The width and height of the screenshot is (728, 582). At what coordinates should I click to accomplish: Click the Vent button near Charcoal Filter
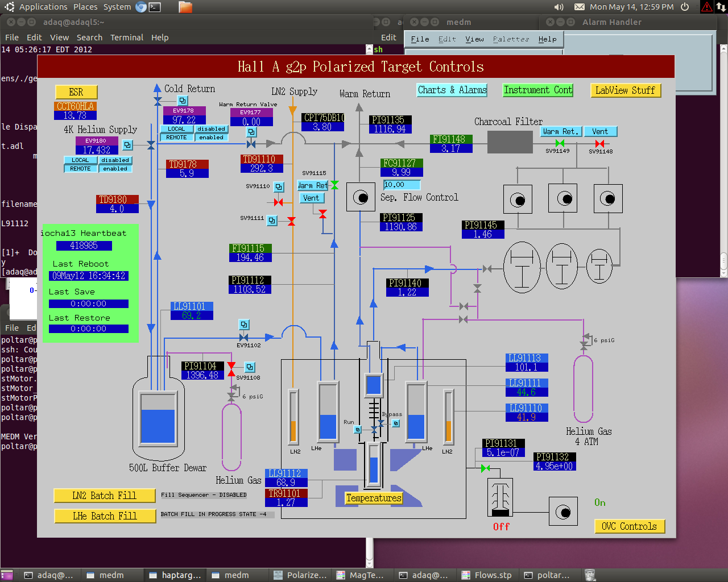click(600, 131)
